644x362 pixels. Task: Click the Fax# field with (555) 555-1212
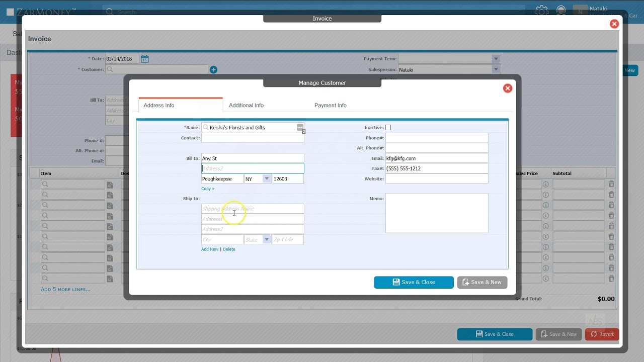pyautogui.click(x=437, y=168)
